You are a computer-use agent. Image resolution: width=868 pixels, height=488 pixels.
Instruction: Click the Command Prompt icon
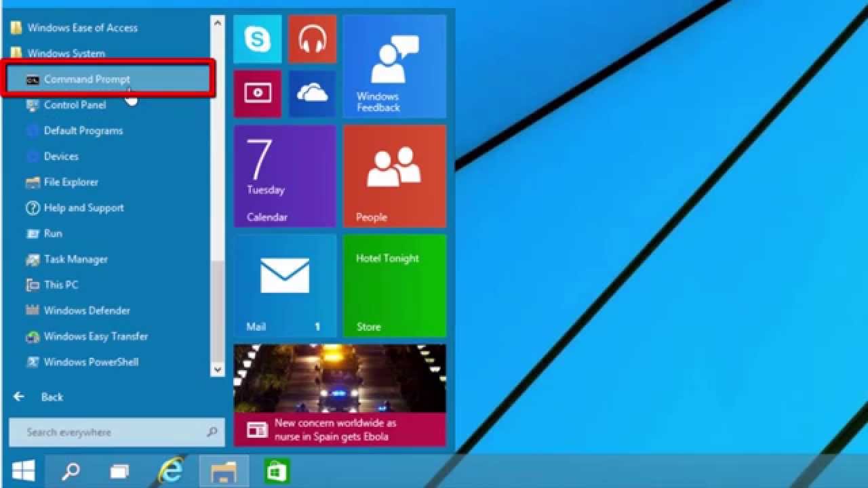coord(33,80)
